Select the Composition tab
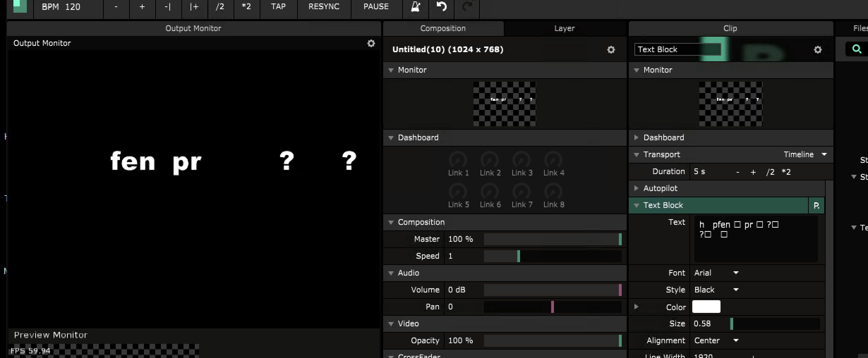 [443, 28]
